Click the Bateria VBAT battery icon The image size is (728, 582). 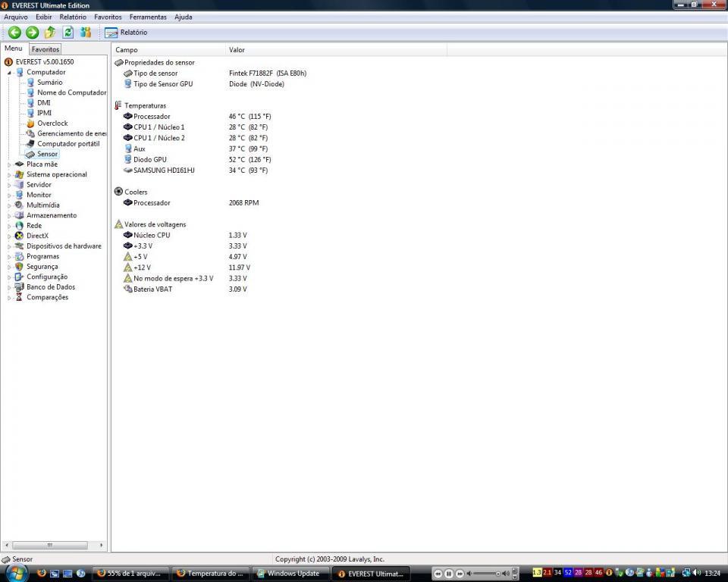pyautogui.click(x=127, y=289)
